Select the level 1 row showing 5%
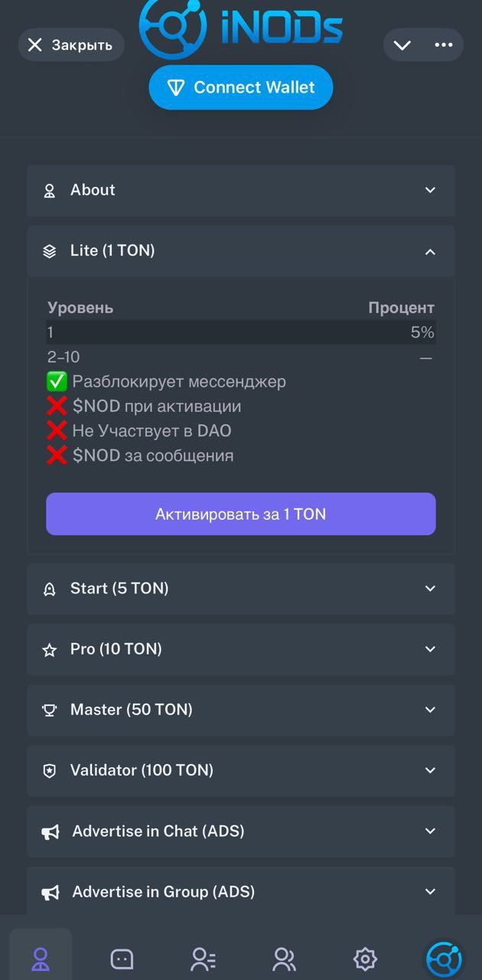 click(x=241, y=332)
